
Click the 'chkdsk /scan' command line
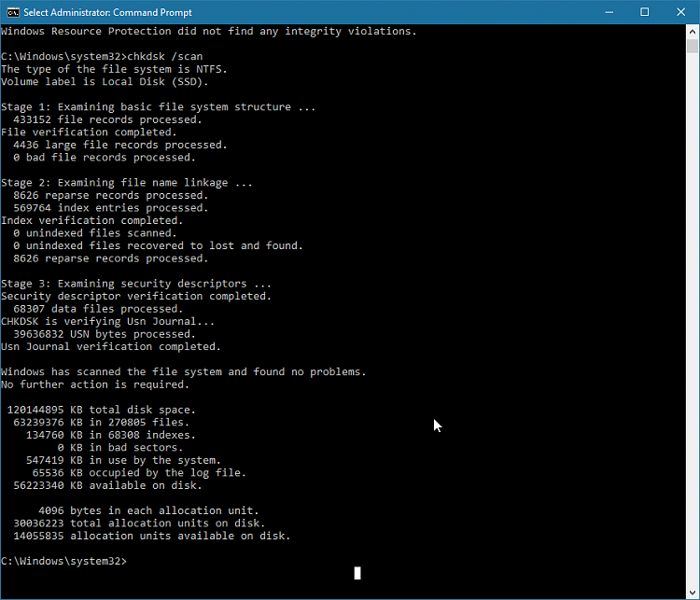(102, 56)
